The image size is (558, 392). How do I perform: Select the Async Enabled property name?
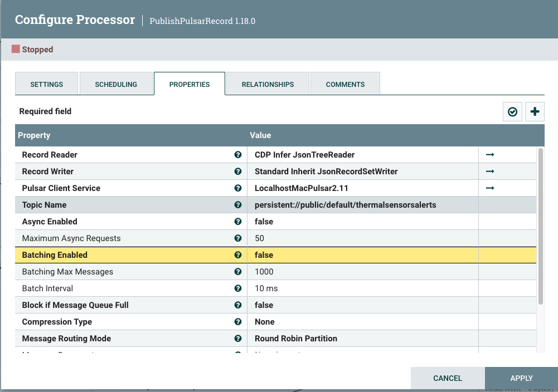point(50,222)
